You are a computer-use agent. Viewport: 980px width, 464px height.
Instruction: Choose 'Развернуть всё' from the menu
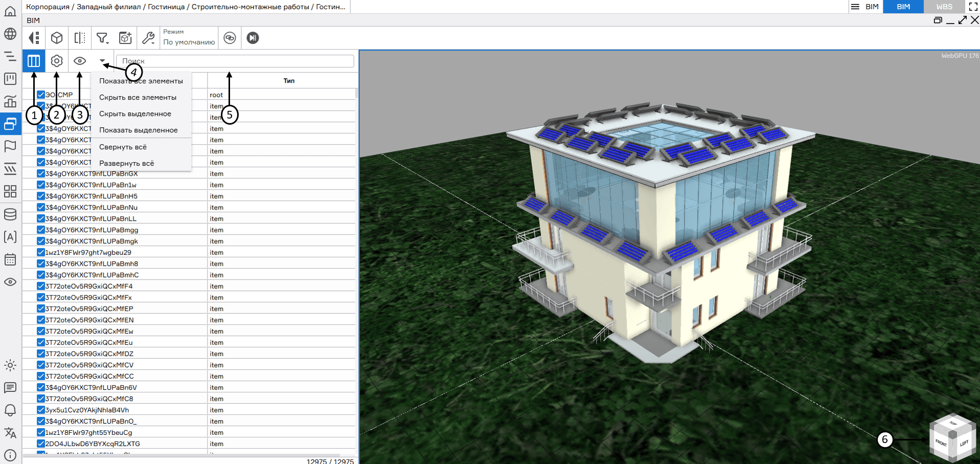126,164
